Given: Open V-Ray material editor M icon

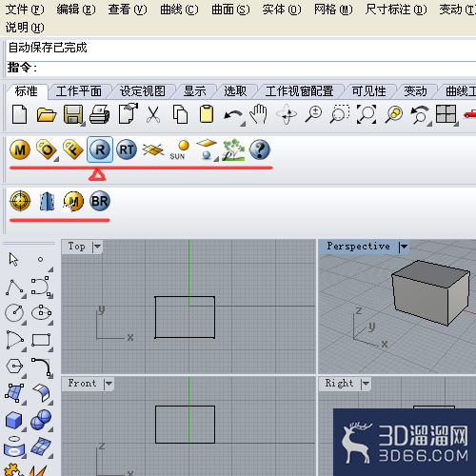Looking at the screenshot, I should pos(20,149).
